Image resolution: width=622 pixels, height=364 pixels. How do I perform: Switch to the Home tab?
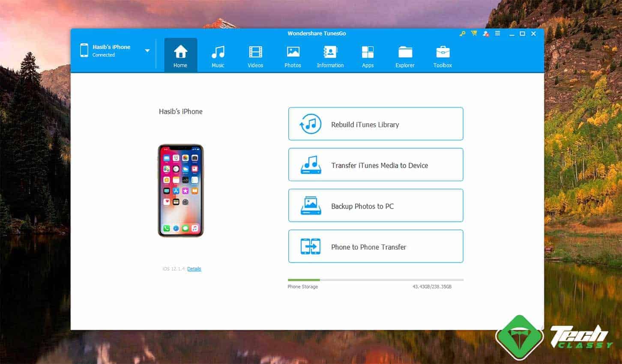(180, 56)
